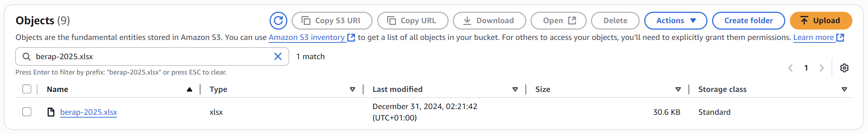Open the Actions dropdown menu
This screenshot has height=134, width=868.
(676, 21)
